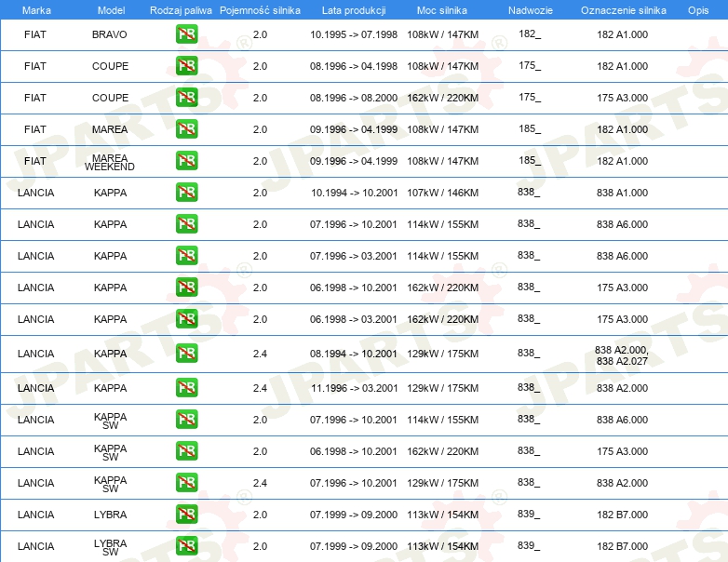Sort by the Model column header
This screenshot has width=728, height=562.
click(x=111, y=10)
